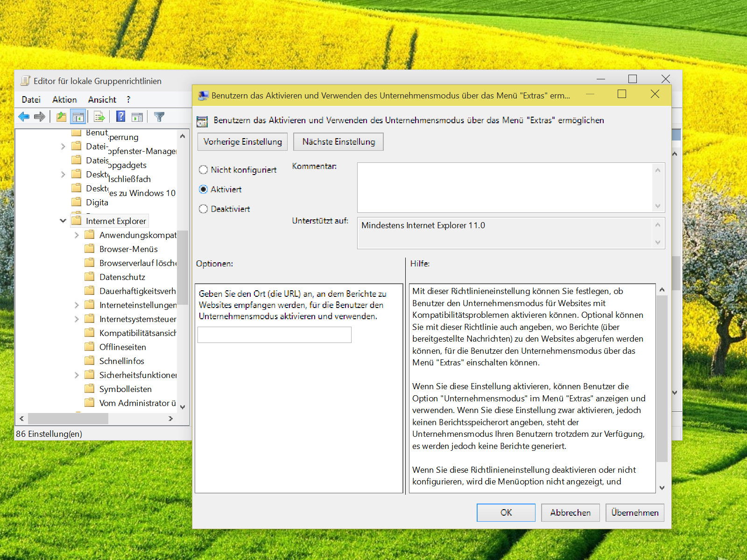Expand the Sicherheitsfunktionen tree node
Screen dimensions: 747x560
pos(77,375)
